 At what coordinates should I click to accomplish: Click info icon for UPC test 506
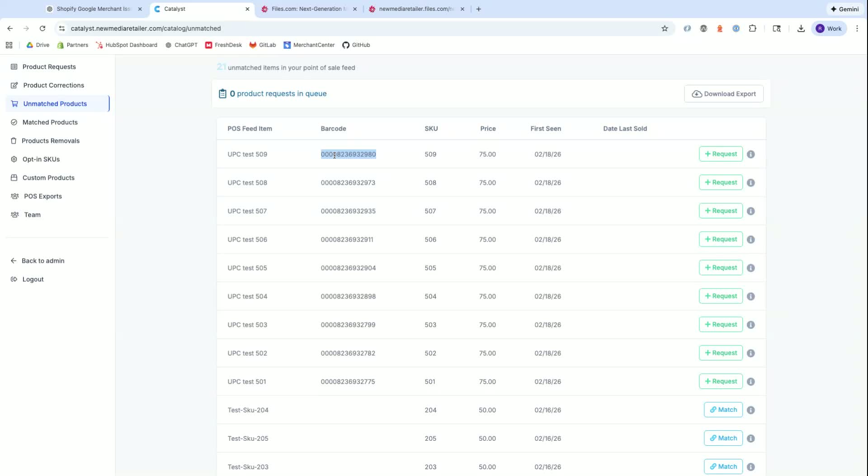coord(750,240)
